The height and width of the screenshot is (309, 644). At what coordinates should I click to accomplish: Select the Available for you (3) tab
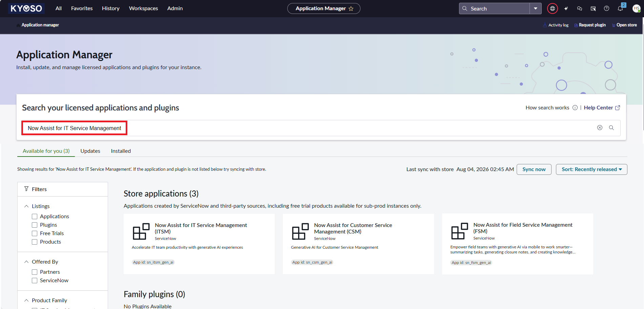pos(46,151)
